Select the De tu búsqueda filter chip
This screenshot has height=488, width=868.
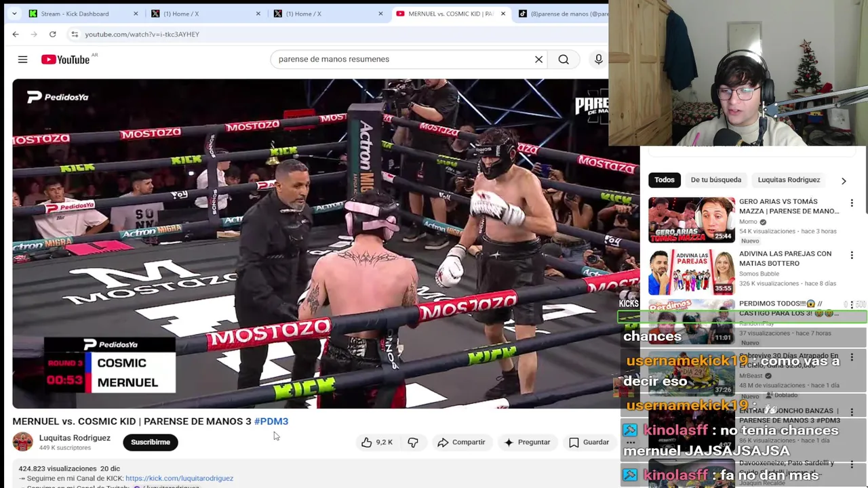click(715, 180)
